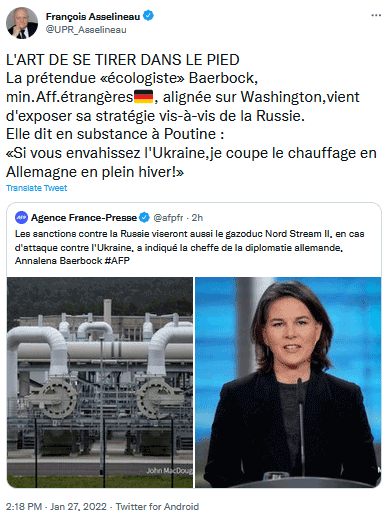Open the Nord Stream pipeline photo
This screenshot has height=522, width=389.
point(100,382)
